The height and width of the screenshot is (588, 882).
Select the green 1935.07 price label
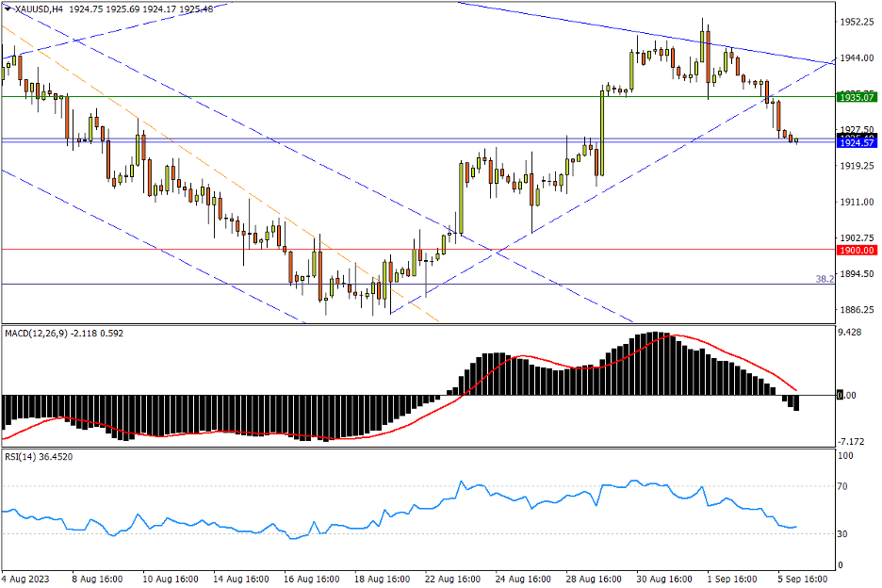tap(857, 97)
